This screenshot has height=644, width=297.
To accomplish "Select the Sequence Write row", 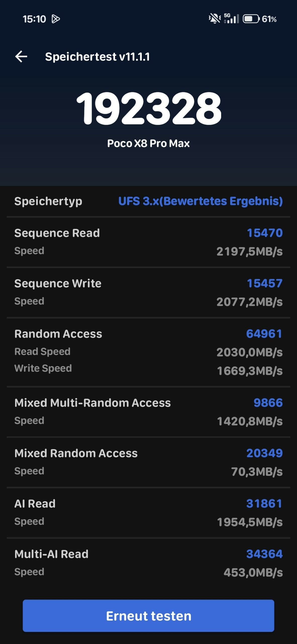I will 148,293.
